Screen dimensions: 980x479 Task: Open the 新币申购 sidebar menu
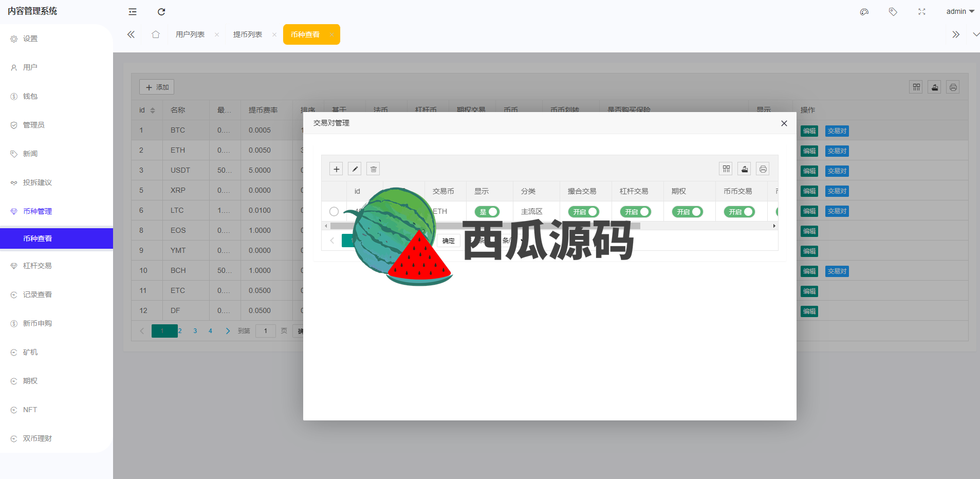coord(57,323)
